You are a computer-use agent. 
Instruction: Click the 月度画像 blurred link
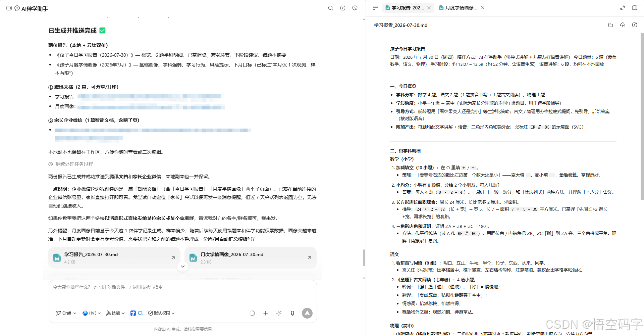click(151, 107)
